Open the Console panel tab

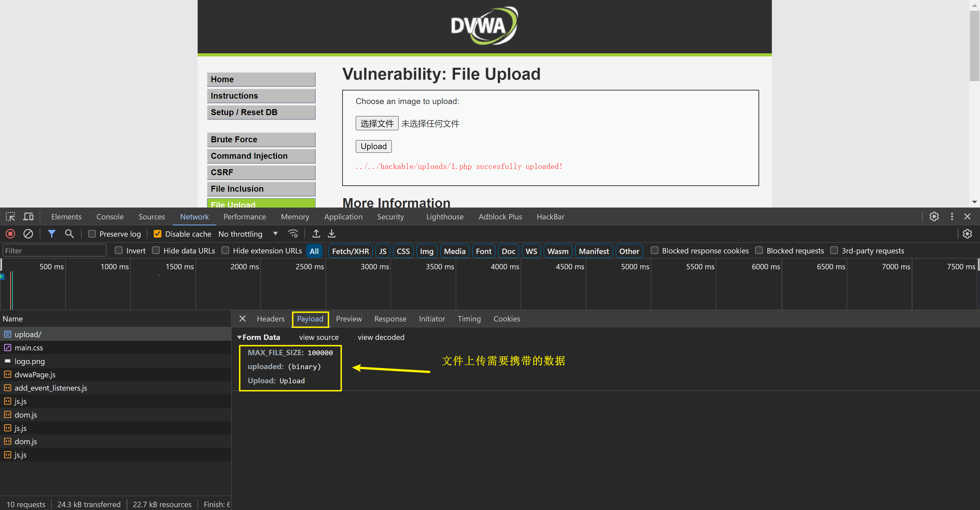(x=109, y=216)
